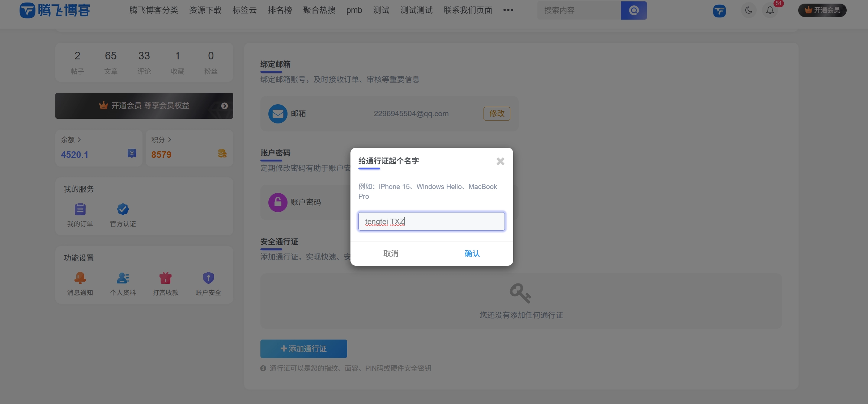868x404 pixels.
Task: Click the blue 添加通行证 button
Action: coord(303,349)
